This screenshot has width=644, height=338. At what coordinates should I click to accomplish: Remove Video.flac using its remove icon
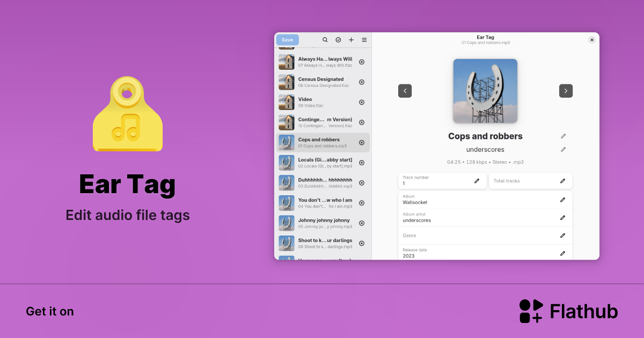tap(362, 102)
